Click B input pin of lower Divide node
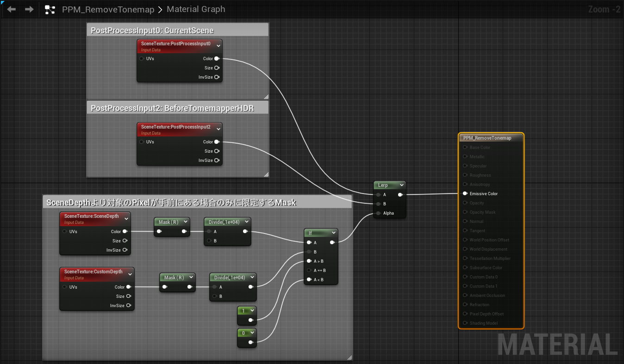This screenshot has height=364, width=624. 214,296
